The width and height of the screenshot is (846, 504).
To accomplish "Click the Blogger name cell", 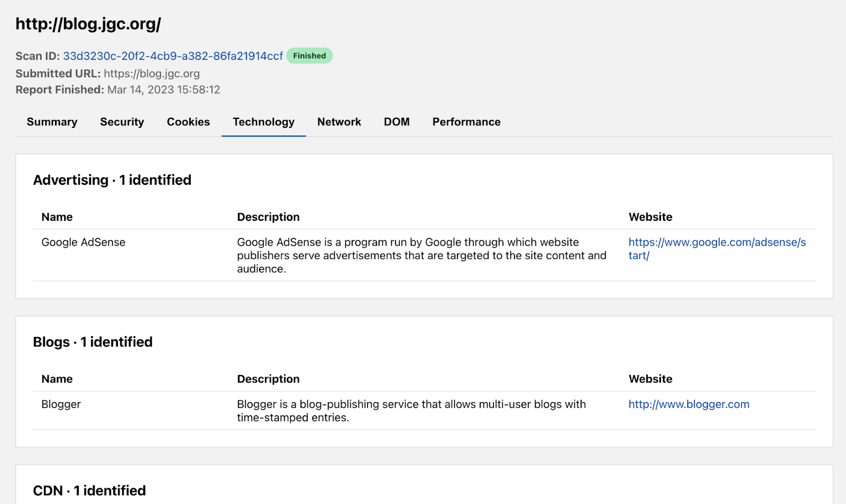I will (x=61, y=404).
